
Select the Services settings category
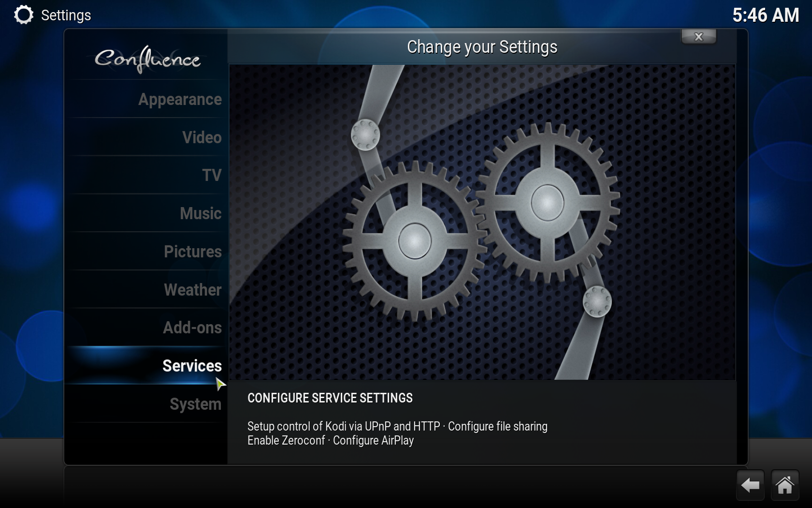click(146, 366)
